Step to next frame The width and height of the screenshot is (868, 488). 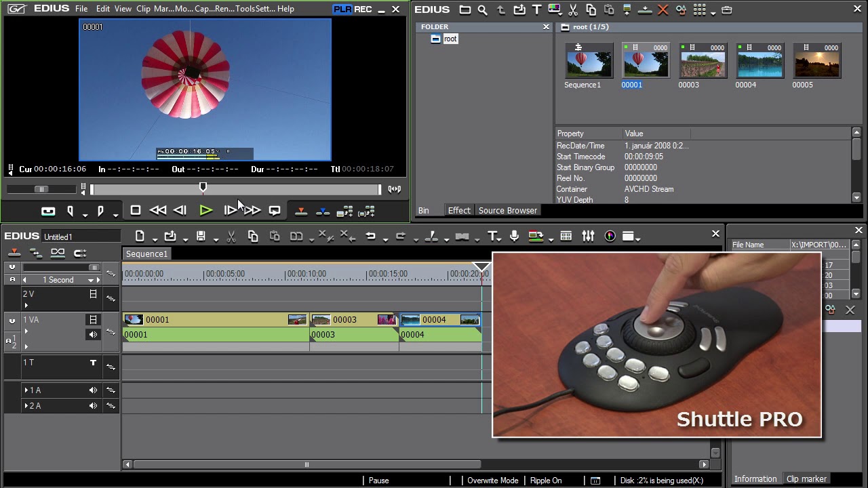(x=230, y=211)
